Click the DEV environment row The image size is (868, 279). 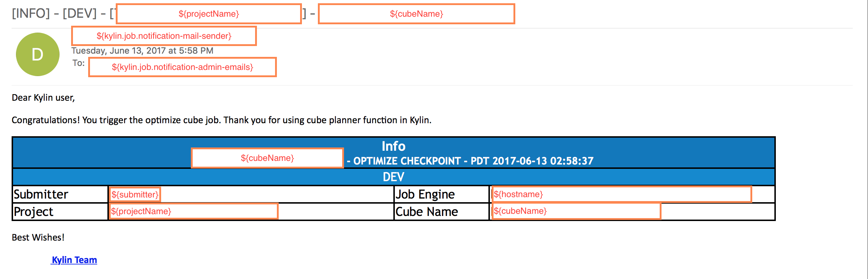pos(393,177)
